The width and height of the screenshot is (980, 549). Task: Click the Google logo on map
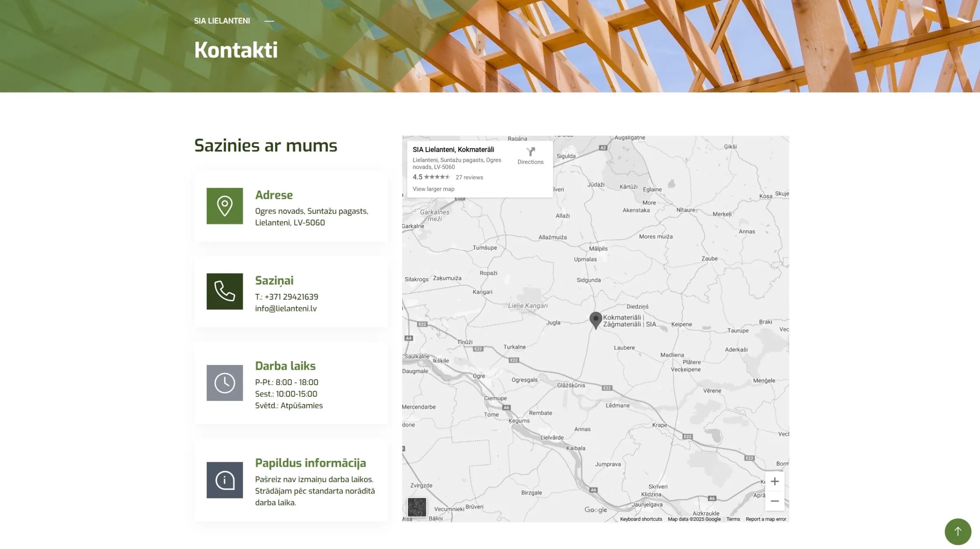click(596, 509)
